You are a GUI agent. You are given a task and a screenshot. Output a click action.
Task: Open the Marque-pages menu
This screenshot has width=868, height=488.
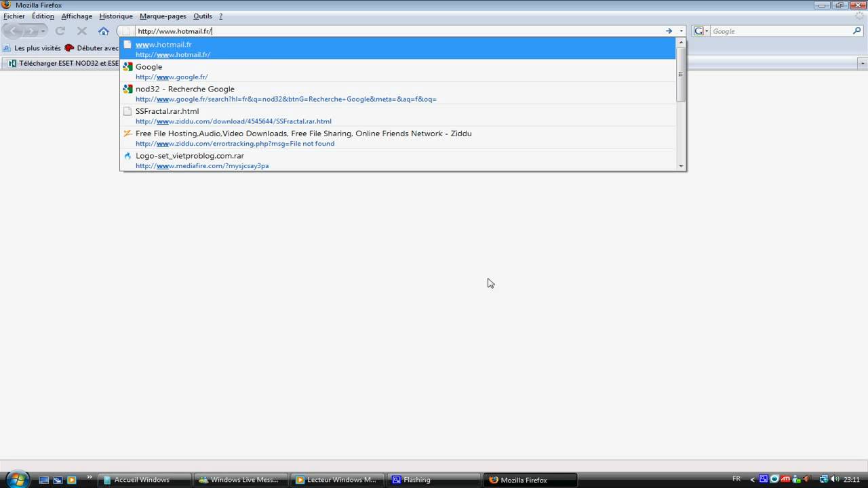coord(163,16)
